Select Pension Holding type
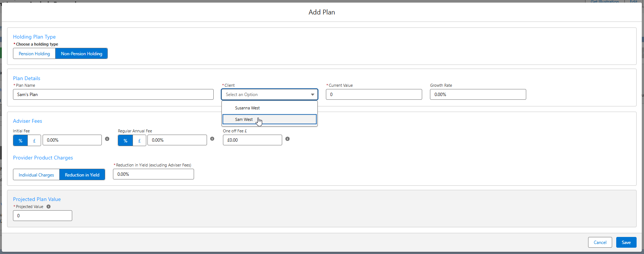644x254 pixels. click(34, 54)
